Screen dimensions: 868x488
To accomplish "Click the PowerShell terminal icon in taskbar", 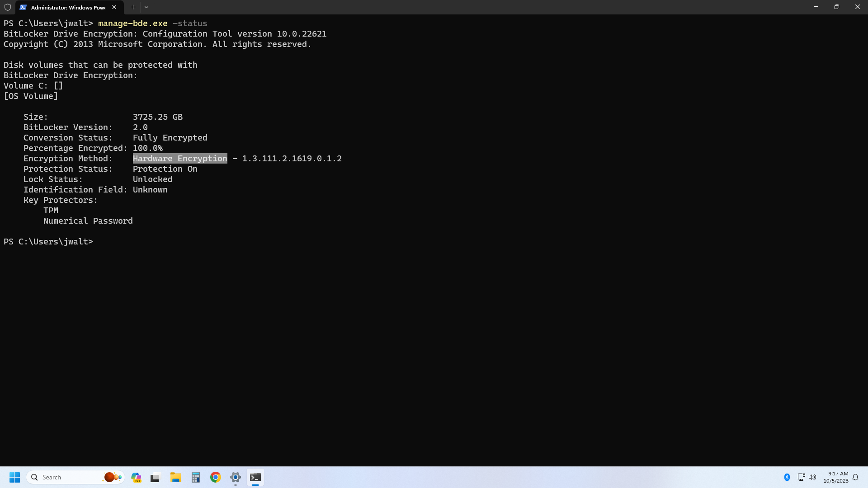I will click(255, 477).
